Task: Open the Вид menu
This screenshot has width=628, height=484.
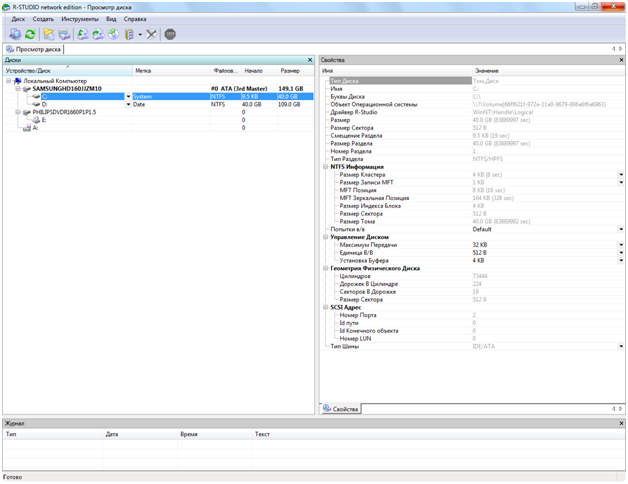Action: point(111,19)
